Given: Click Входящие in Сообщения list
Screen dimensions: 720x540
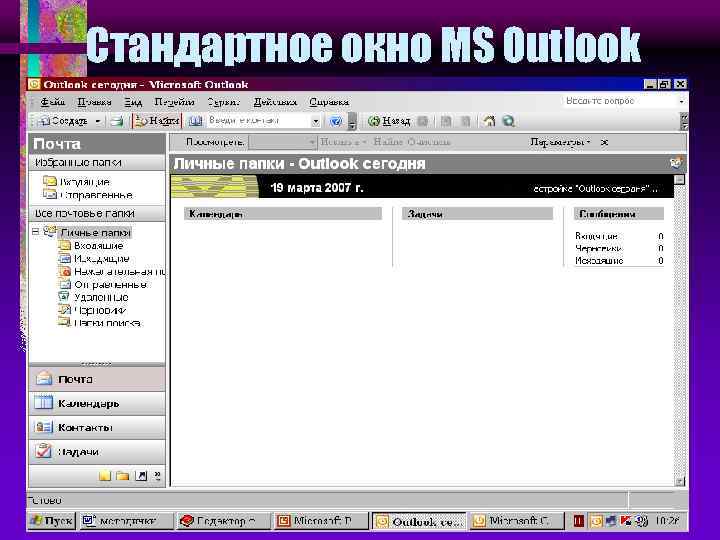Looking at the screenshot, I should pyautogui.click(x=596, y=236).
